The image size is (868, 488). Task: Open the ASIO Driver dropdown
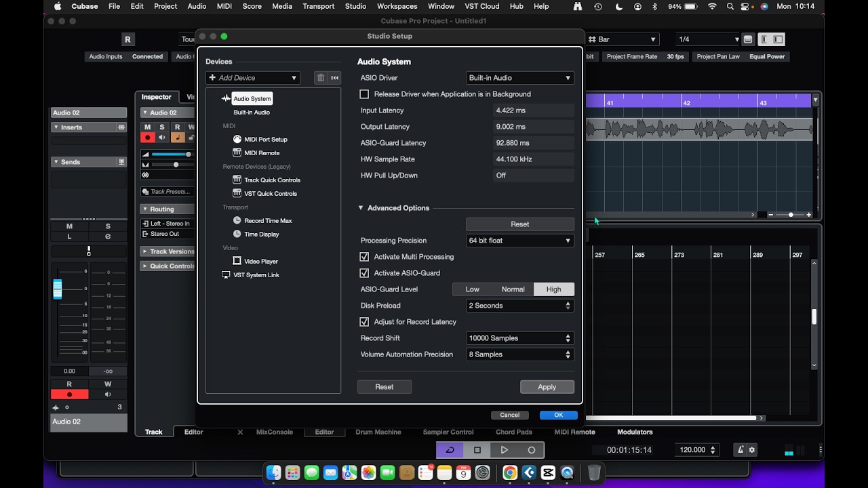(x=520, y=78)
